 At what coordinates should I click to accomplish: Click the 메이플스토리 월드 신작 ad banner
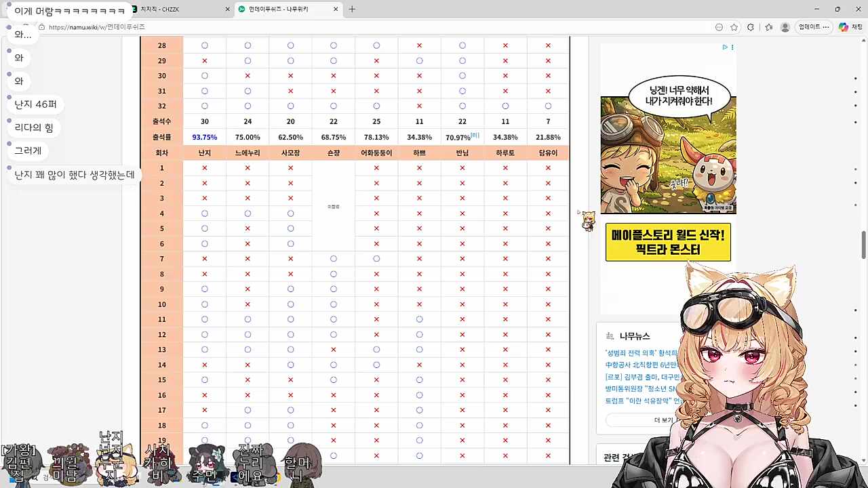(x=668, y=243)
